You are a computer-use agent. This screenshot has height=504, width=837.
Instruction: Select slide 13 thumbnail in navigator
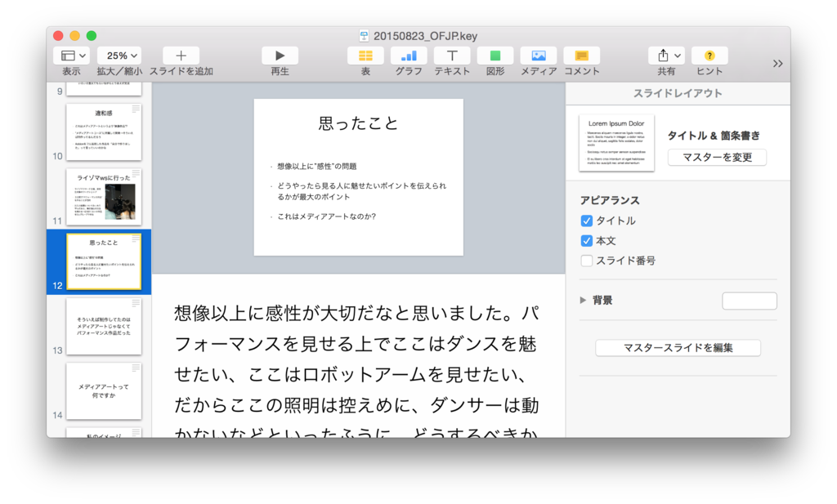point(104,327)
